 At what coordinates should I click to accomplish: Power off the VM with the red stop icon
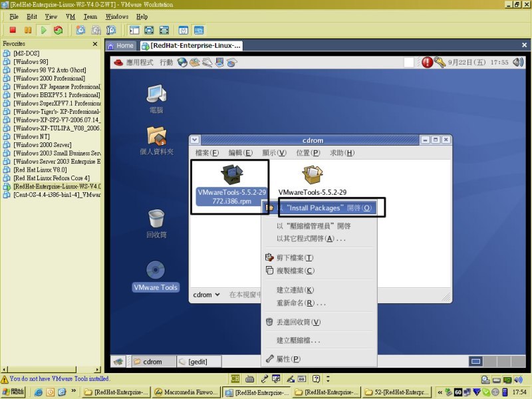[x=13, y=30]
